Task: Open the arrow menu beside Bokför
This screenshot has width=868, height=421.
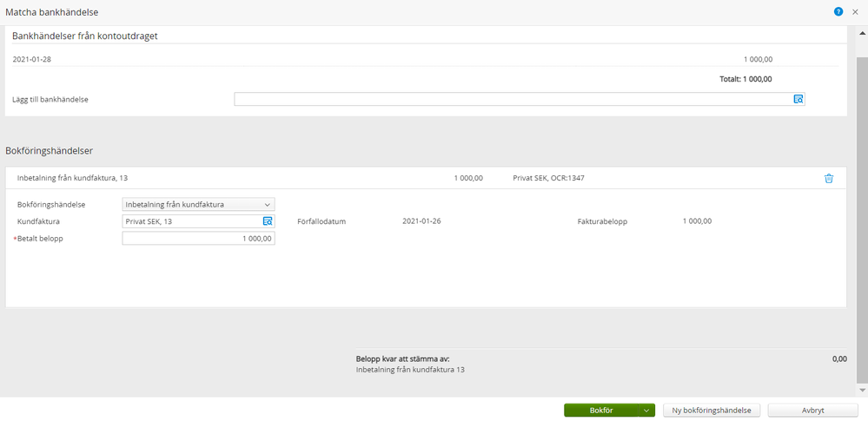Action: 646,411
